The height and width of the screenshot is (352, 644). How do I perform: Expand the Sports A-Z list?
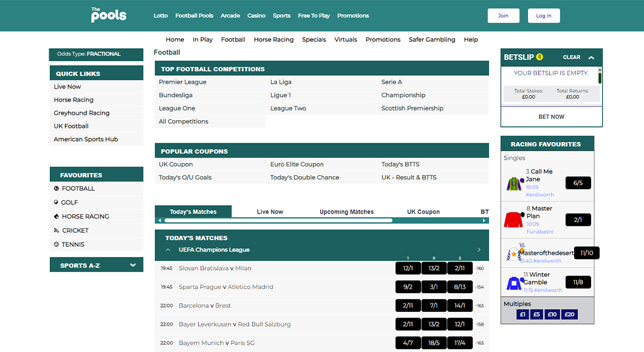[132, 265]
